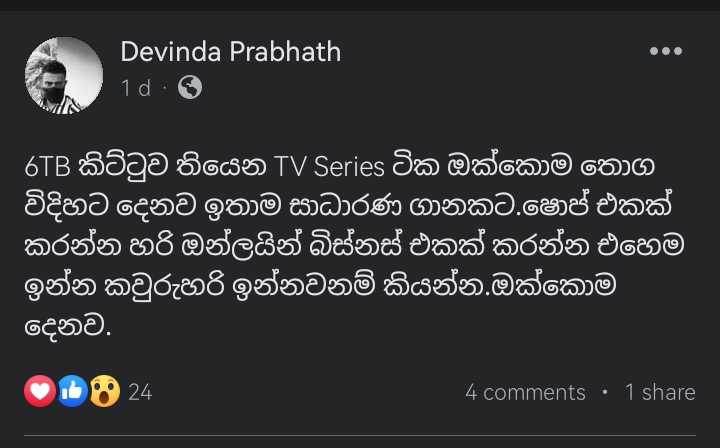This screenshot has width=720, height=448.
Task: Click the post line beginning with "විදිහට"
Action: (x=348, y=206)
